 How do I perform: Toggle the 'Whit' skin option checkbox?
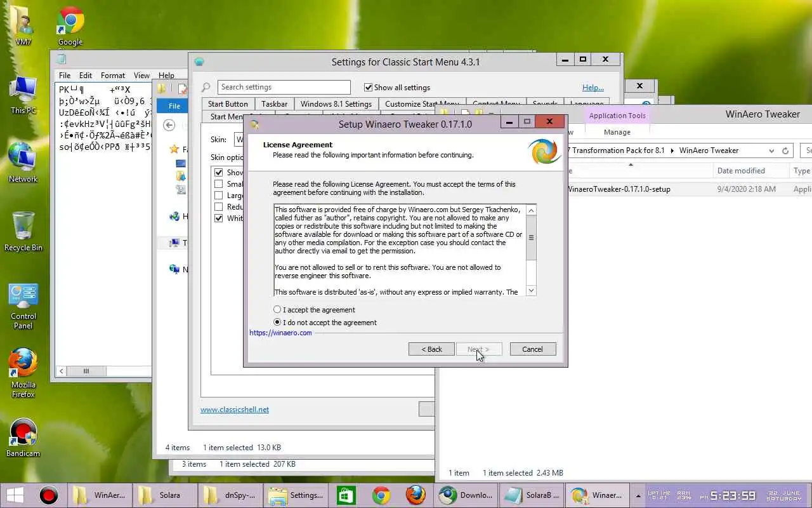pos(219,218)
